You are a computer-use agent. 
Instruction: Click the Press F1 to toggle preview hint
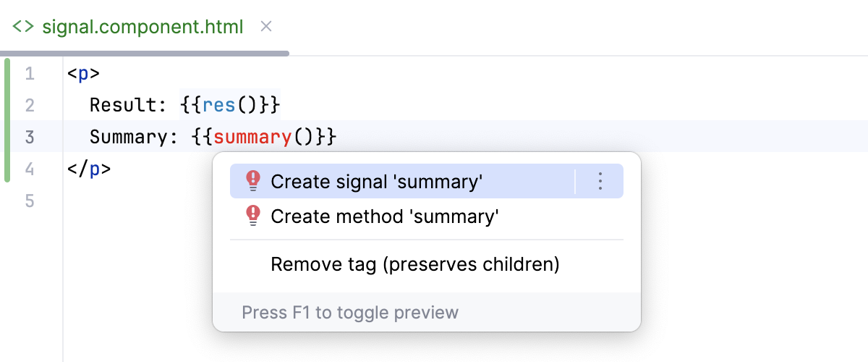pos(350,313)
